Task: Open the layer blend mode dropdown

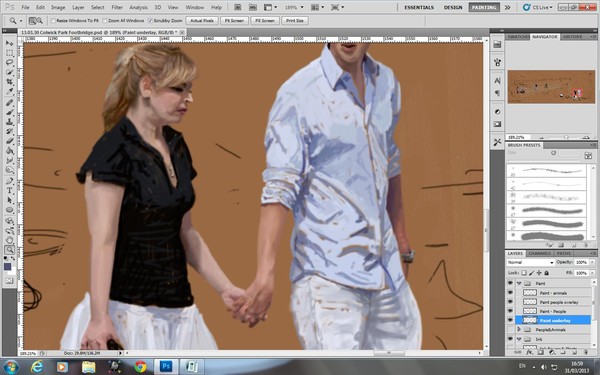Action: coord(530,262)
